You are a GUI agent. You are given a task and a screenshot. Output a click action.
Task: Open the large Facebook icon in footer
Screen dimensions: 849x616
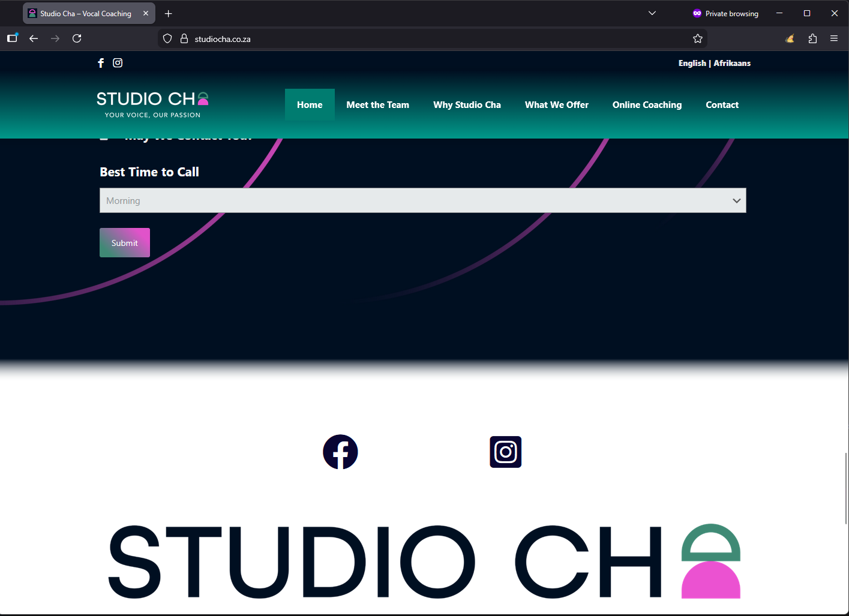point(340,452)
